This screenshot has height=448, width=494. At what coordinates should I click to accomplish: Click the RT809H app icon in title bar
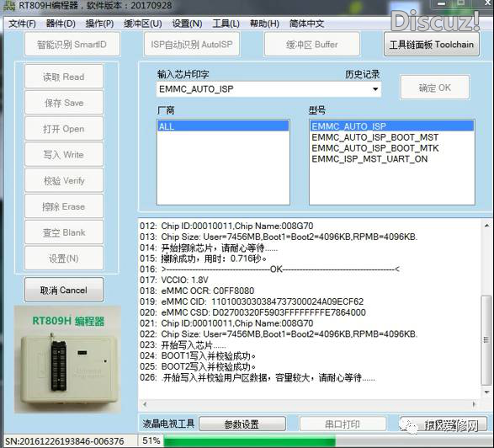[8, 5]
